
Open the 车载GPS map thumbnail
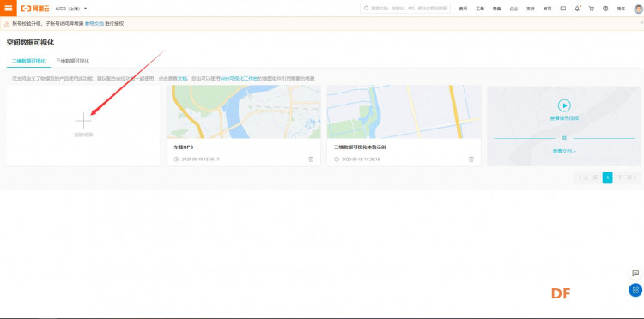244,112
